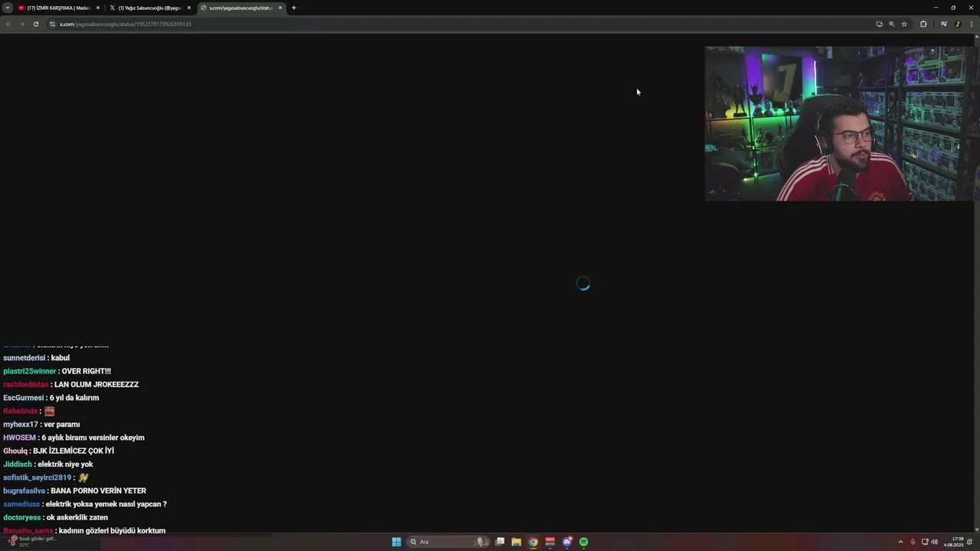Switch to the İZMİR KARŞIYAKA YouTube tab

coord(58,8)
